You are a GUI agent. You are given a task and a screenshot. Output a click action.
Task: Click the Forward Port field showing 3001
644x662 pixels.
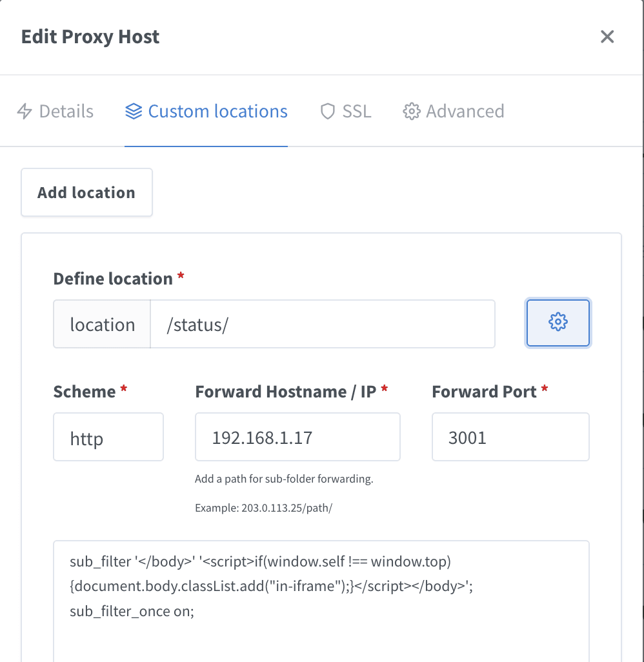(510, 437)
